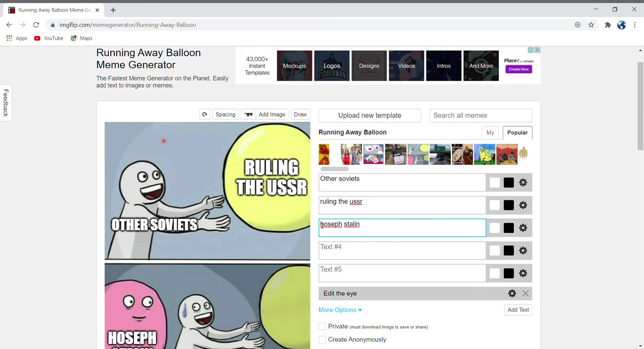Click the Logos ad tile
The width and height of the screenshot is (644, 349).
click(x=332, y=66)
